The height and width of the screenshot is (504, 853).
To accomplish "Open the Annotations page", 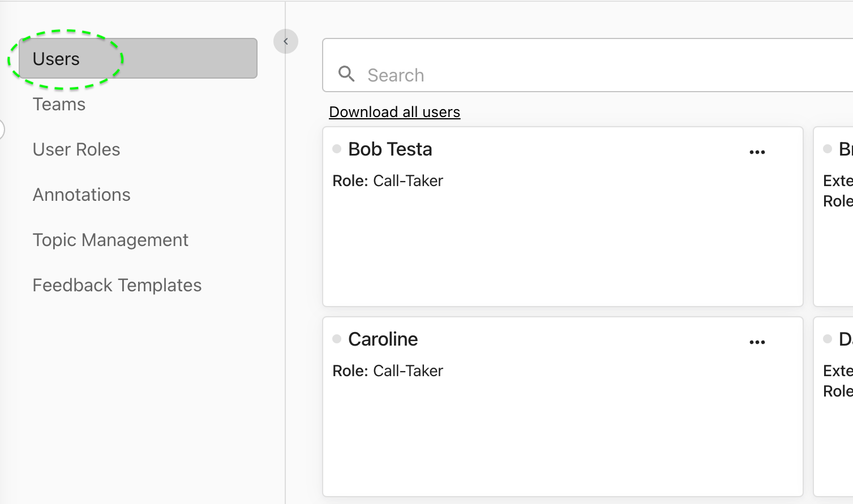I will [x=82, y=195].
